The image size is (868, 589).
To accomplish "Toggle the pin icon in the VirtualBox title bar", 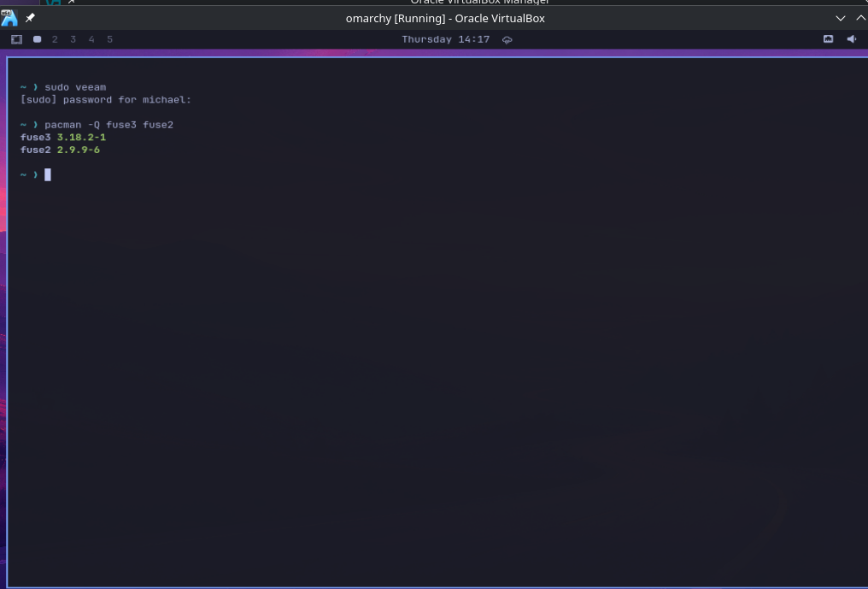I will coord(30,18).
